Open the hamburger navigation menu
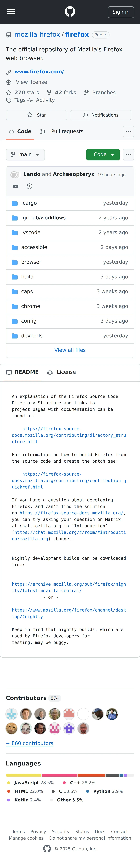 11,12
